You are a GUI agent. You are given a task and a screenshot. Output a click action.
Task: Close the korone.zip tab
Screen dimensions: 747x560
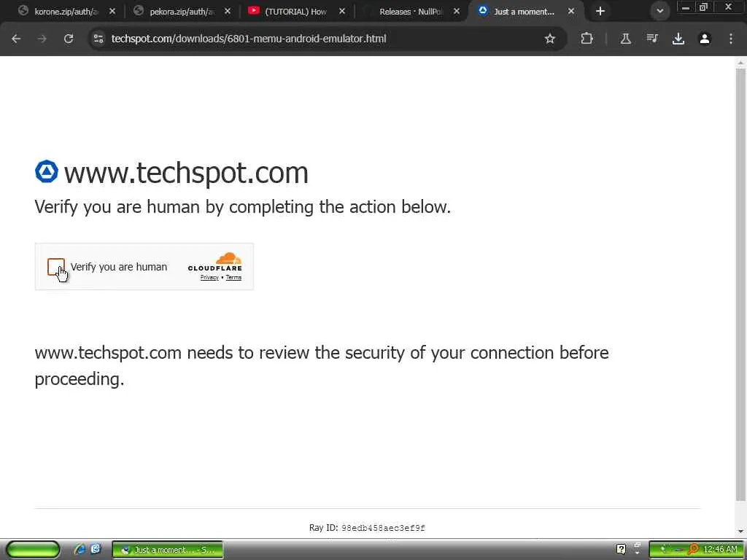click(x=112, y=12)
